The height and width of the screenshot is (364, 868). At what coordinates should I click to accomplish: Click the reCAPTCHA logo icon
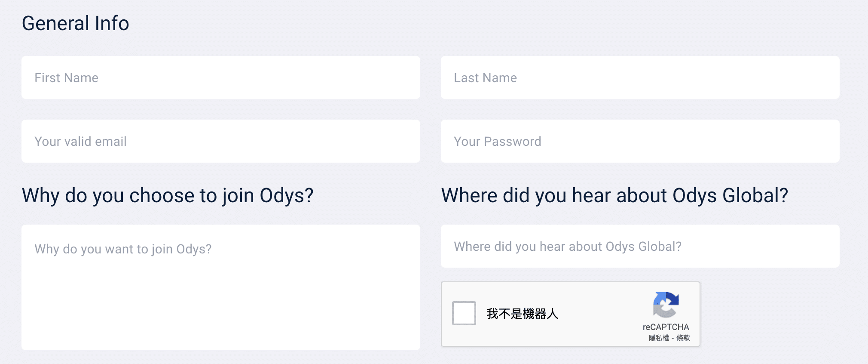[x=666, y=305]
